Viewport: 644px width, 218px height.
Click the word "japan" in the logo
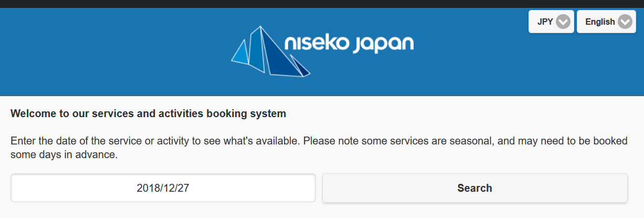pyautogui.click(x=383, y=45)
